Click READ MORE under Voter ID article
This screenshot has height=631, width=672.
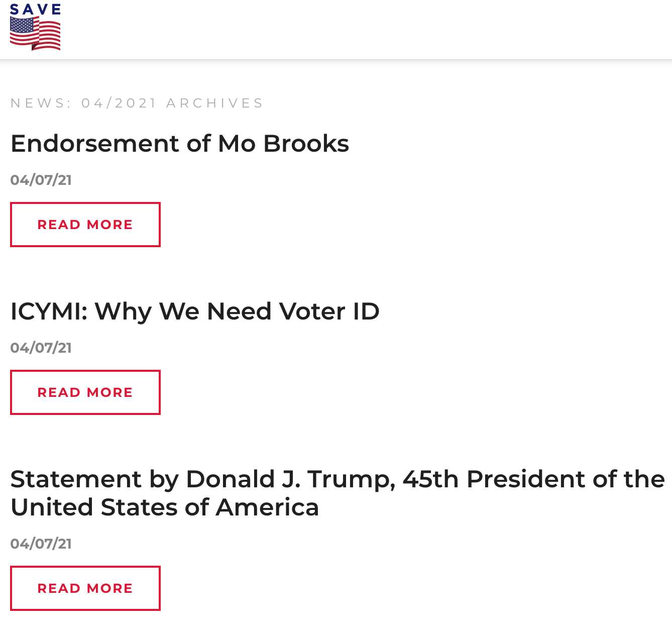[85, 392]
